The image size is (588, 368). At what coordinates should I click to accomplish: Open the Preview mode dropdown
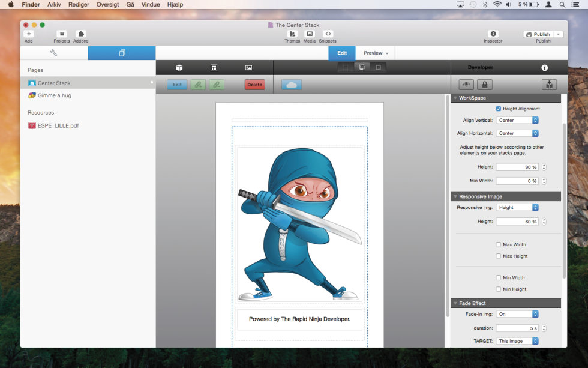pyautogui.click(x=376, y=53)
